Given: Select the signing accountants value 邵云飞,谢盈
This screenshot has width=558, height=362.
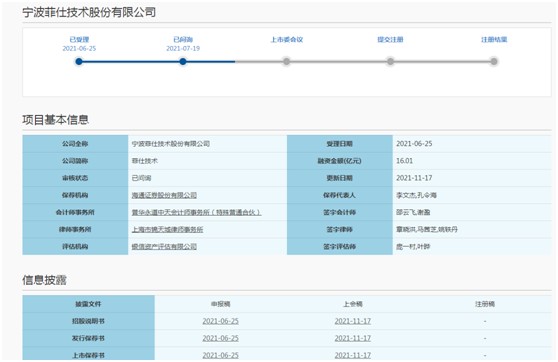Looking at the screenshot, I should [x=413, y=212].
